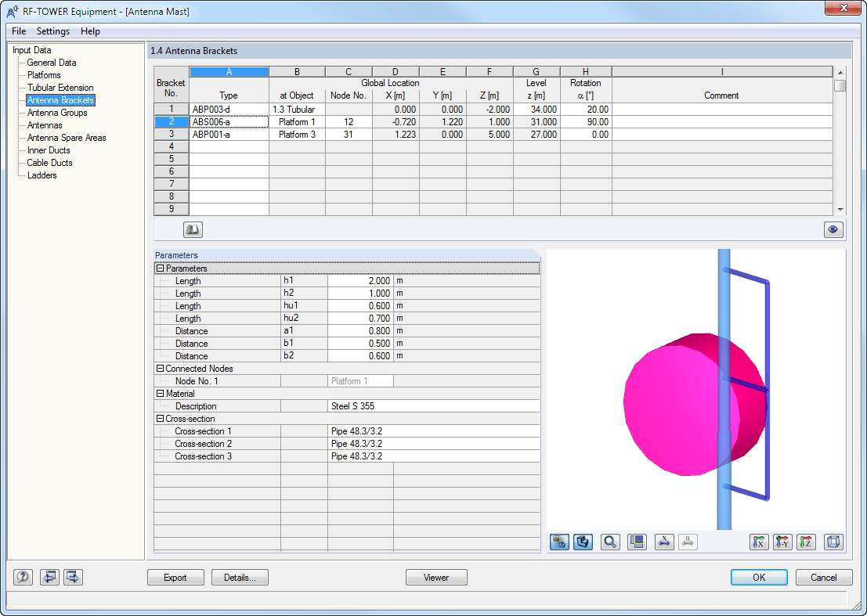Click Cross-section 3 Pipe 48.3/3.2 field
867x616 pixels.
coord(434,456)
